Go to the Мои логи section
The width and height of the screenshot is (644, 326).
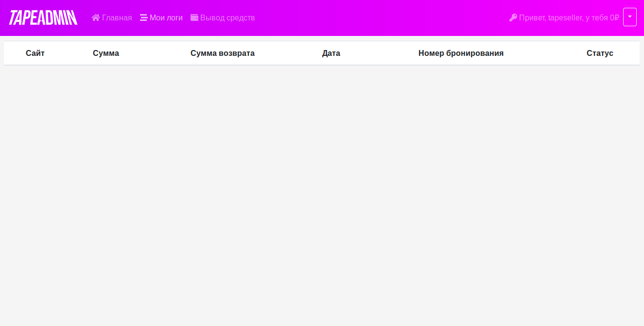pos(166,17)
